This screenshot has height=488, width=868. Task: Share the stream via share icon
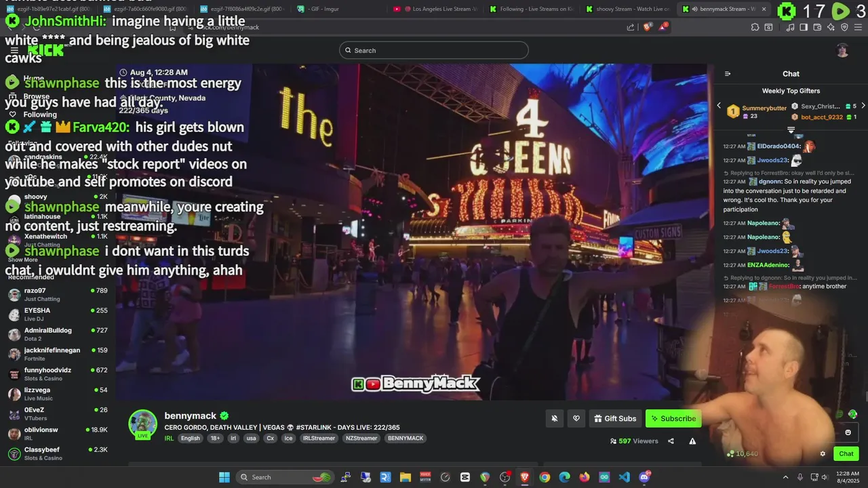671,441
